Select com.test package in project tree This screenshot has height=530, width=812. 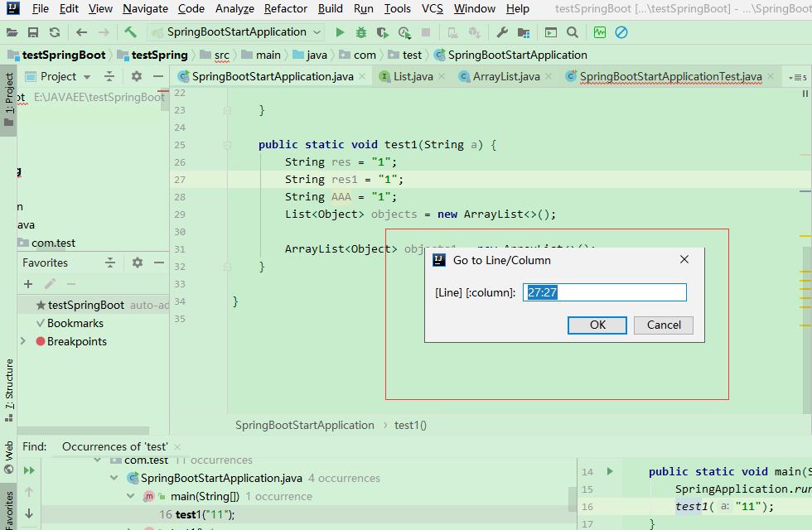coord(46,243)
